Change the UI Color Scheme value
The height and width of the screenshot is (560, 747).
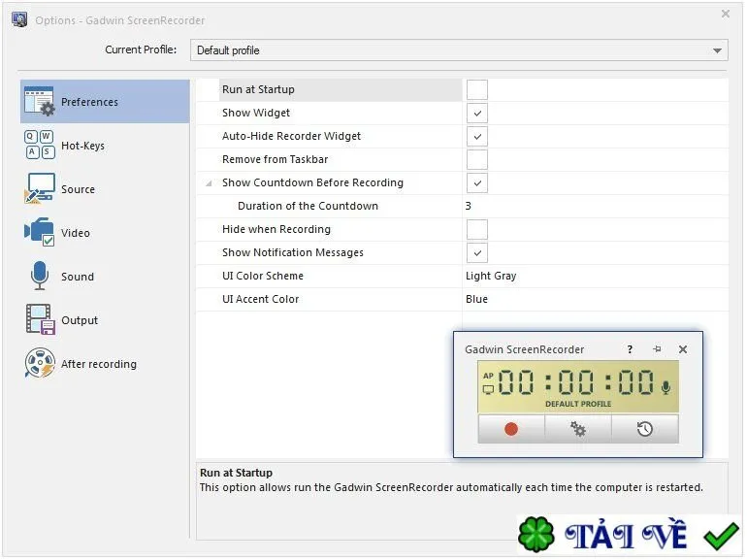click(x=595, y=276)
